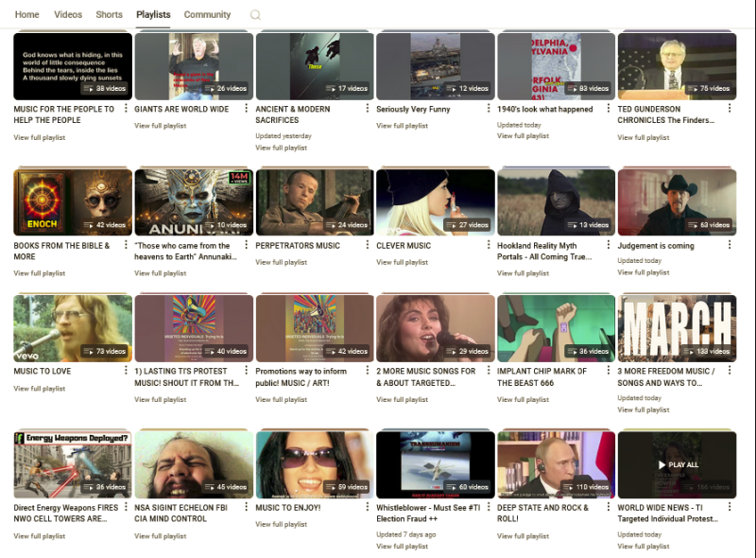Open the ANCIENT & MODERN SACRIFICES thumbnail
The image size is (756, 558).
click(315, 66)
